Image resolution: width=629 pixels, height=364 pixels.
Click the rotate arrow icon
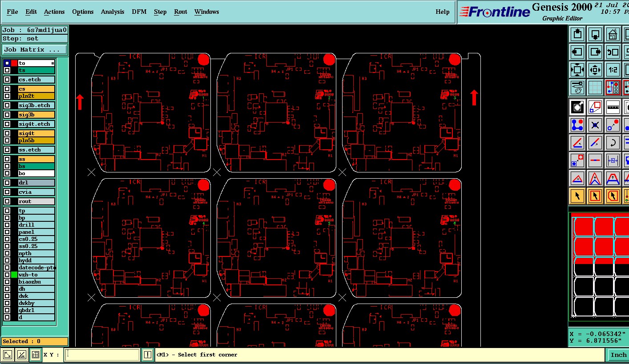coord(613,143)
